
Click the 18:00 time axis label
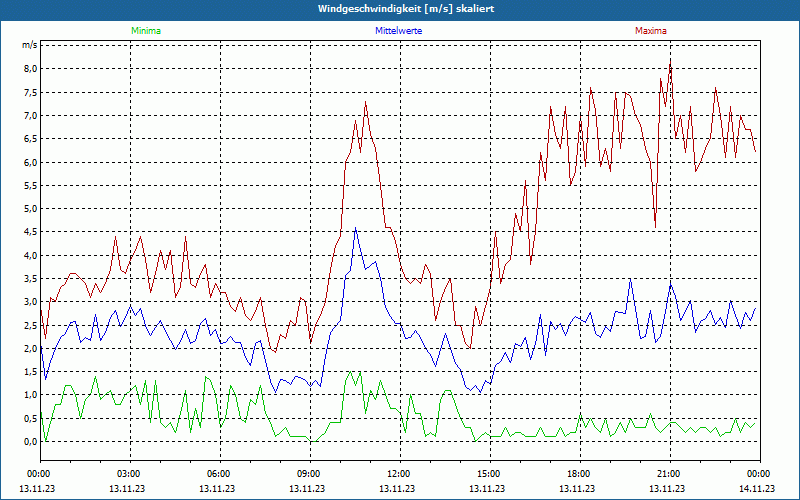coord(581,474)
